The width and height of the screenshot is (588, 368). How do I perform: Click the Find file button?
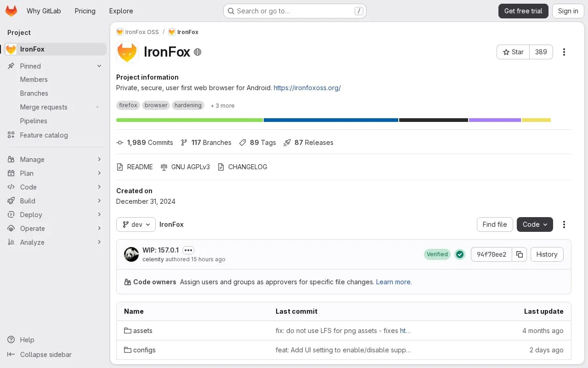click(495, 224)
